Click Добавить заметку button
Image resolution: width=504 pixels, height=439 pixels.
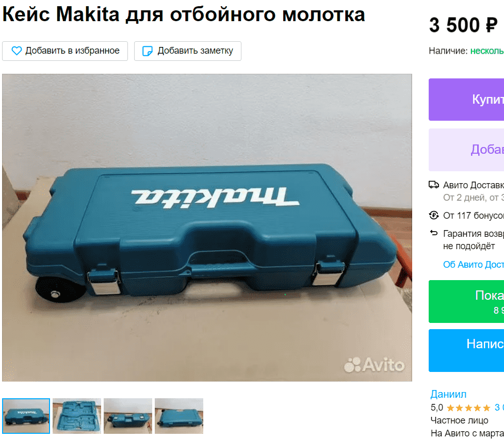[x=188, y=51]
